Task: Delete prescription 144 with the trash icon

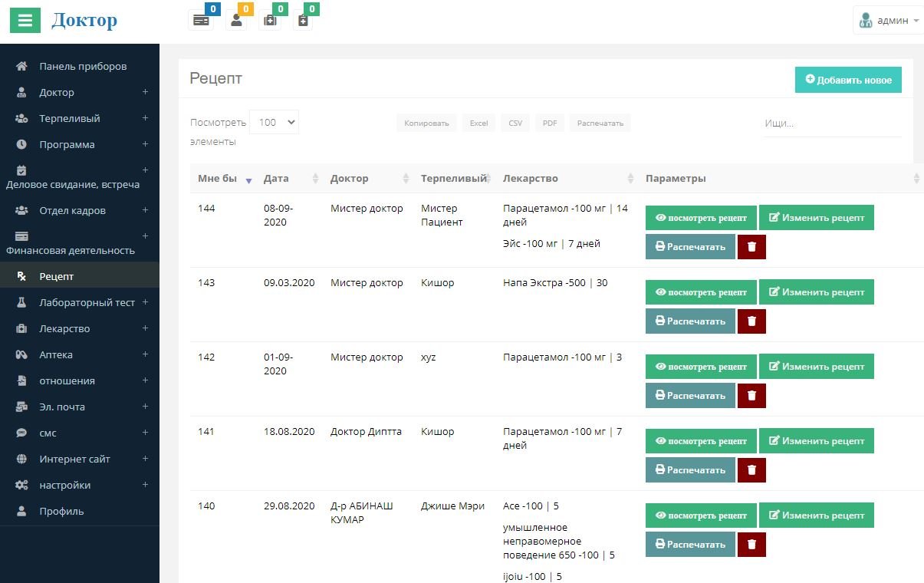Action: coord(751,247)
